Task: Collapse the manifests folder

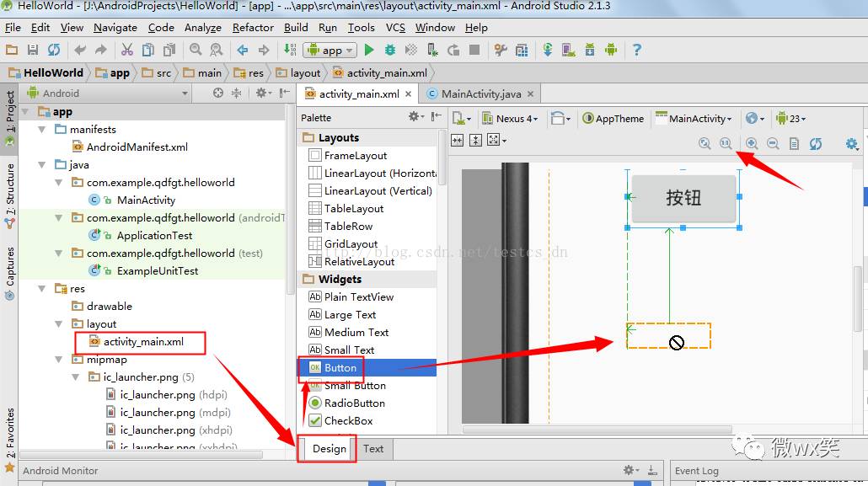Action: 41,130
